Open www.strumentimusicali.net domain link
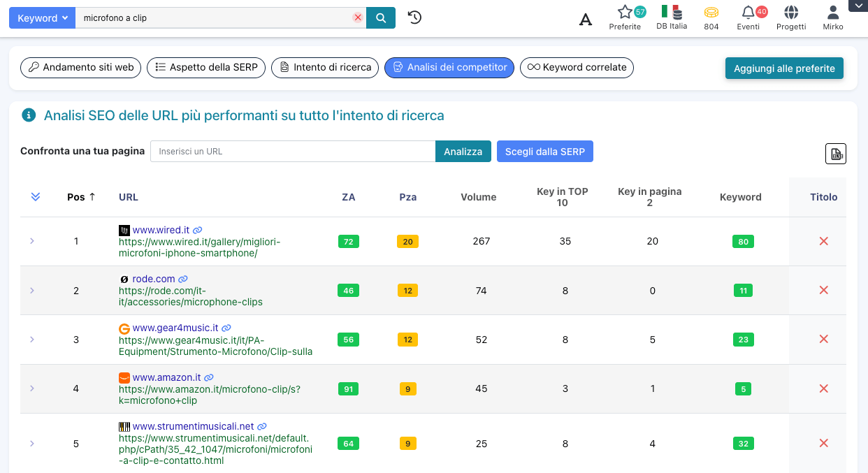This screenshot has width=868, height=473. point(193,426)
